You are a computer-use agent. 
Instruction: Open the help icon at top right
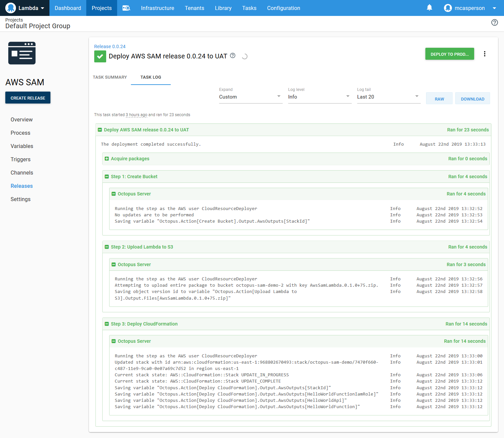click(494, 23)
